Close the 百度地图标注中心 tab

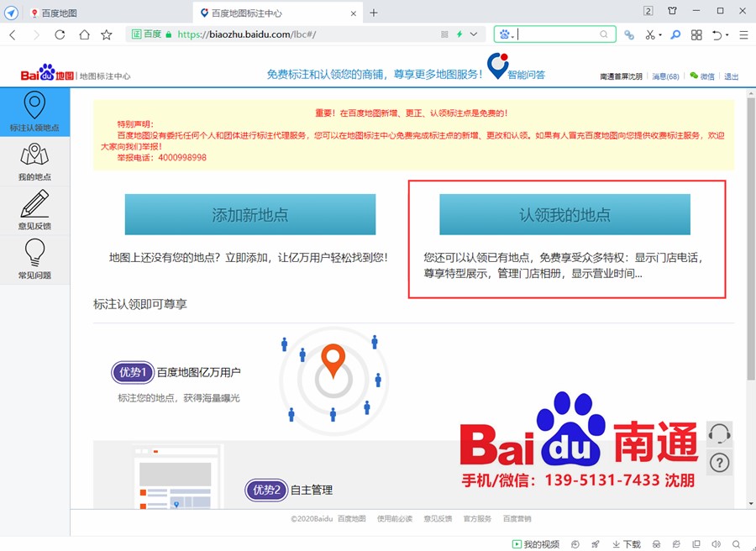click(x=354, y=13)
